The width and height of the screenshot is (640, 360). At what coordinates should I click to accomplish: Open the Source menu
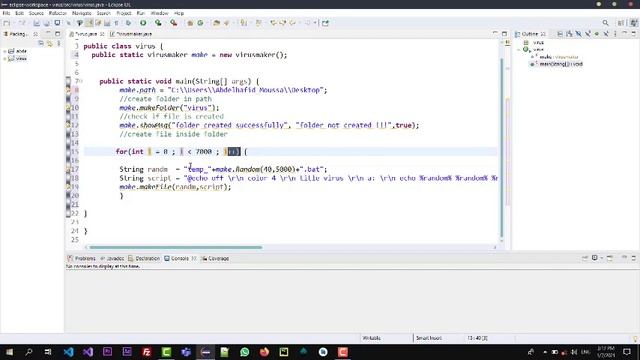tap(36, 13)
